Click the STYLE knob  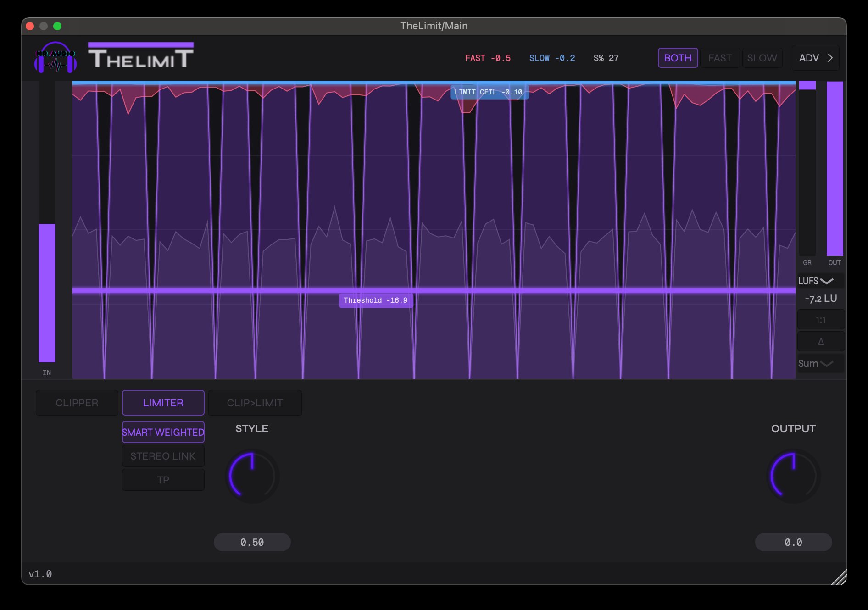click(252, 476)
